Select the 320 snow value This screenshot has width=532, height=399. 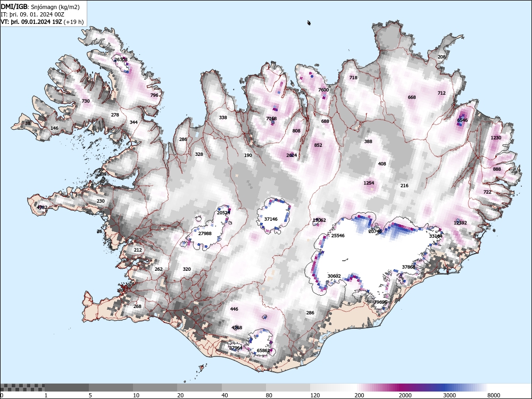tap(187, 269)
